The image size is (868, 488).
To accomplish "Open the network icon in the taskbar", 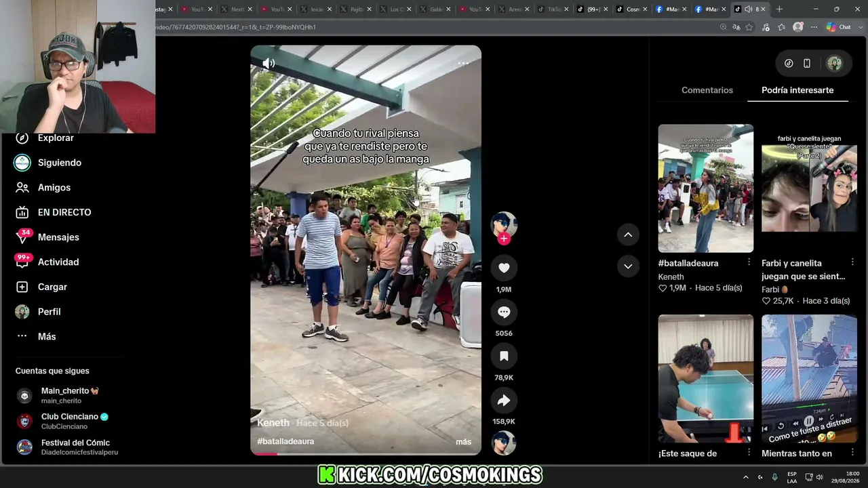I will [808, 477].
